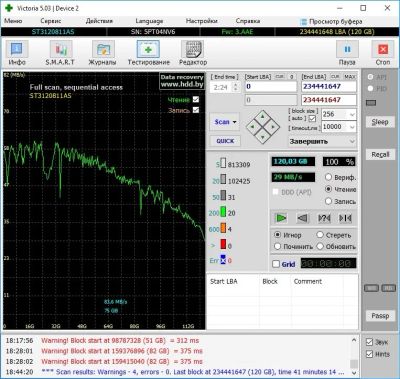Toggle the block size auto checkbox
This screenshot has height=379, width=400.
pos(313,118)
